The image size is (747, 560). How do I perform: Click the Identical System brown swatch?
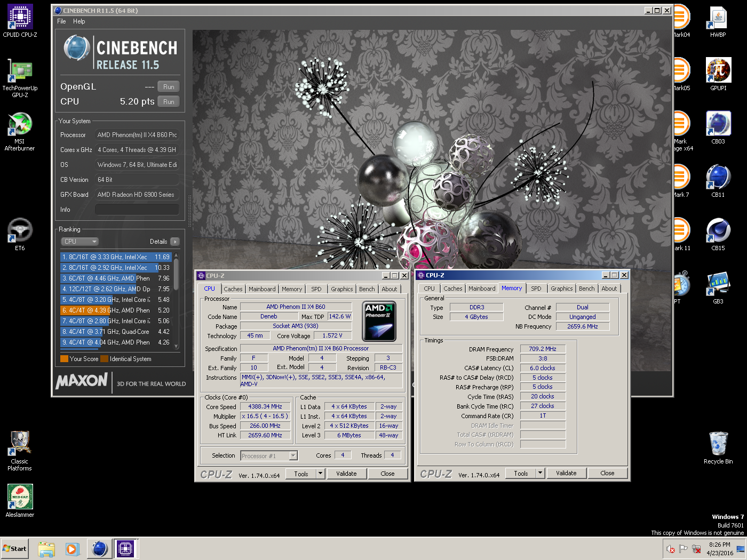coord(104,359)
